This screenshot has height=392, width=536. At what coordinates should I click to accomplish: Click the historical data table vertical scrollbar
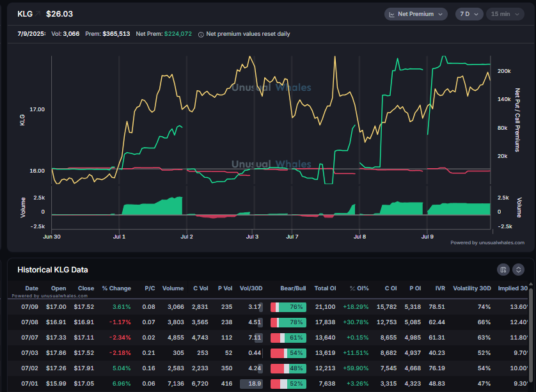coord(530,336)
